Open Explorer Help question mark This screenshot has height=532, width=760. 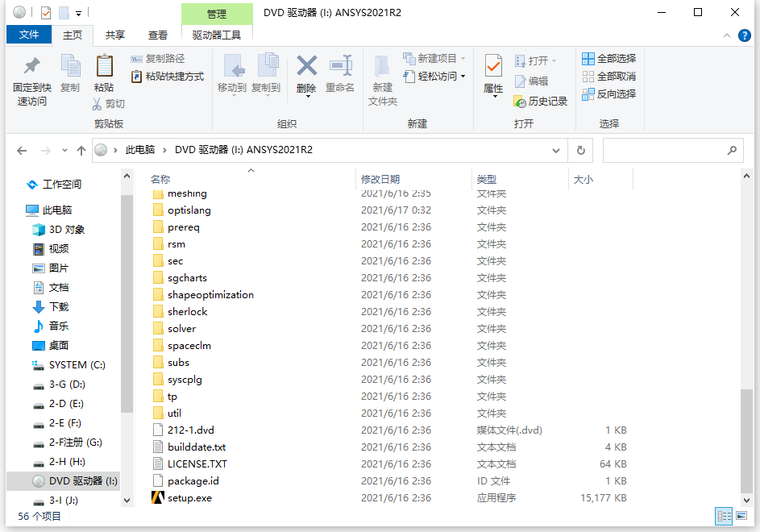click(745, 35)
